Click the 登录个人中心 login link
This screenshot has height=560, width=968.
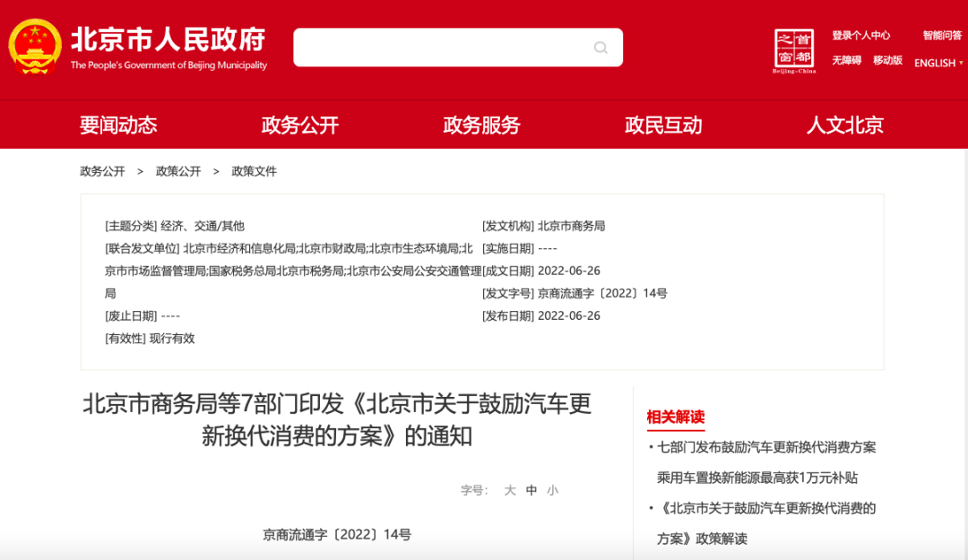[860, 36]
